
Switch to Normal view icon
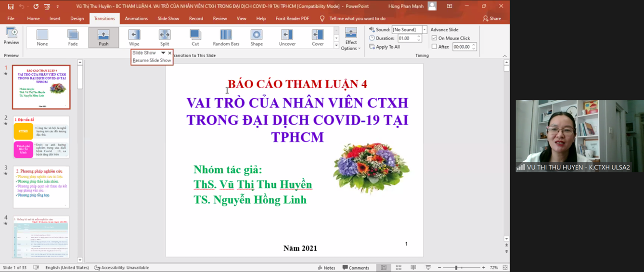(x=384, y=268)
